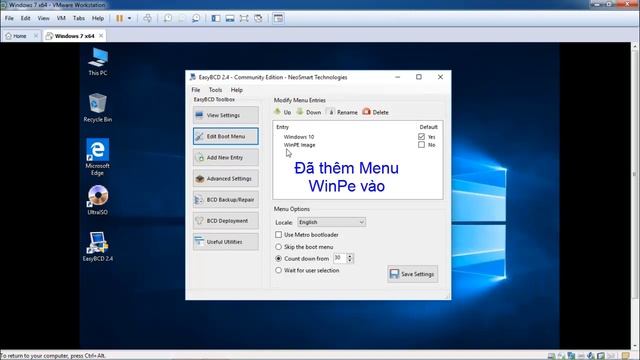This screenshot has width=640, height=360.
Task: Close the Windows 7 x64 tab
Action: (x=101, y=36)
